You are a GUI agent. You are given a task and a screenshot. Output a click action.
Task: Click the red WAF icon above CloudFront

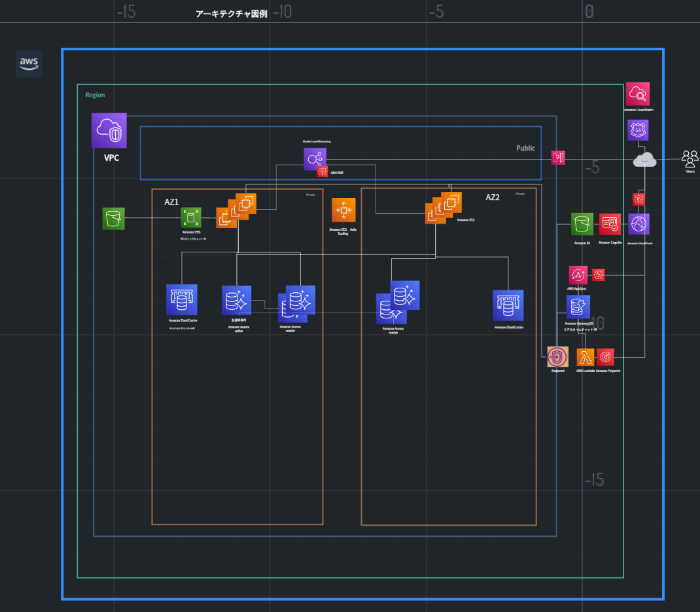click(x=639, y=199)
